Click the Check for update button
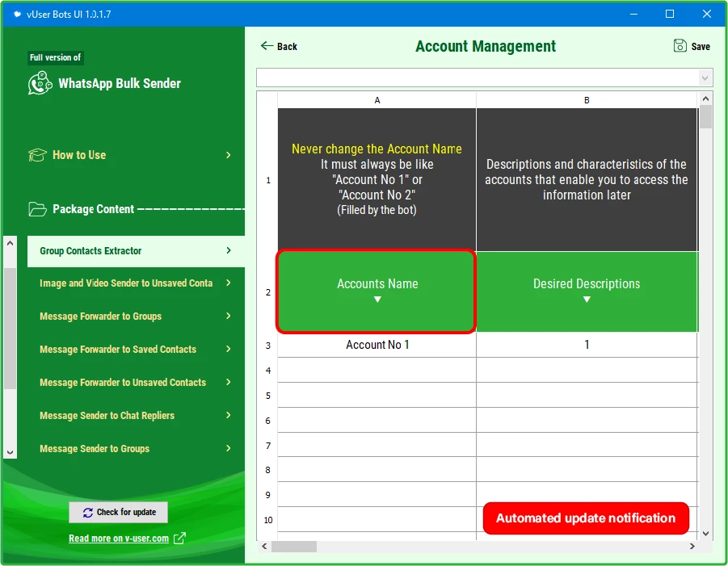 point(119,512)
